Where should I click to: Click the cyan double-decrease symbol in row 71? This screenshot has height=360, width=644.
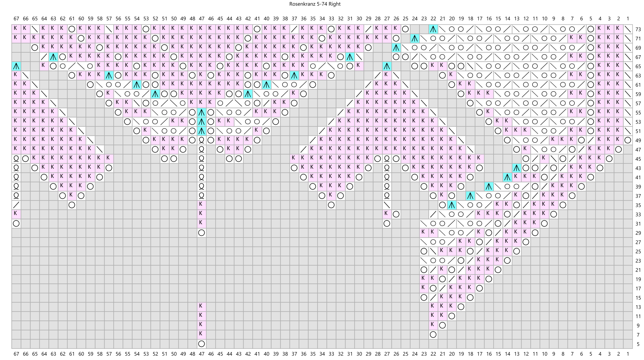tap(415, 39)
